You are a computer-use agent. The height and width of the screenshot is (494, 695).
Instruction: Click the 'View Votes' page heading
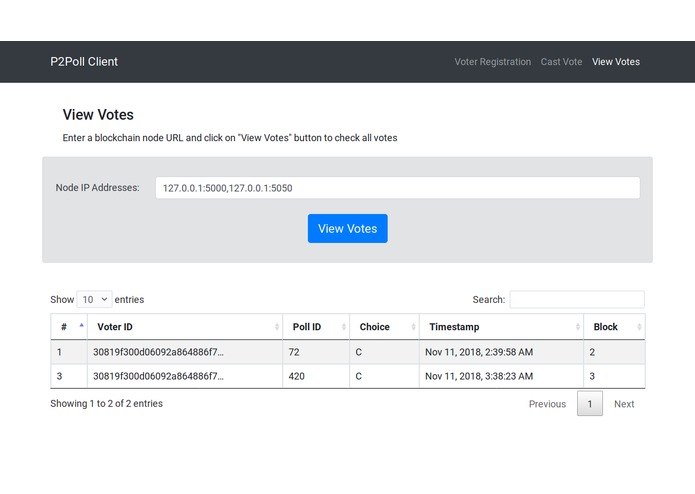pyautogui.click(x=98, y=115)
